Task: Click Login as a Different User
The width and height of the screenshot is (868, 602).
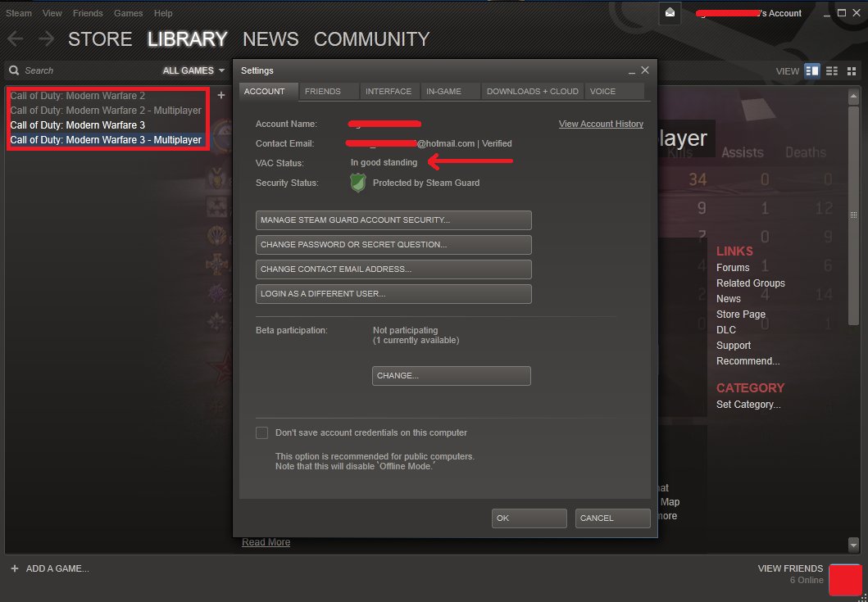Action: 393,294
